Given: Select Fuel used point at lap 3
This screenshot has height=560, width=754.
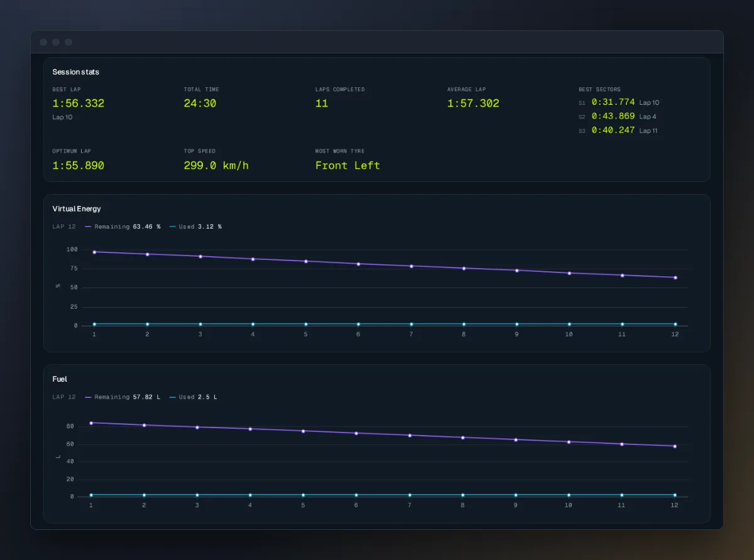Looking at the screenshot, I should [x=197, y=495].
